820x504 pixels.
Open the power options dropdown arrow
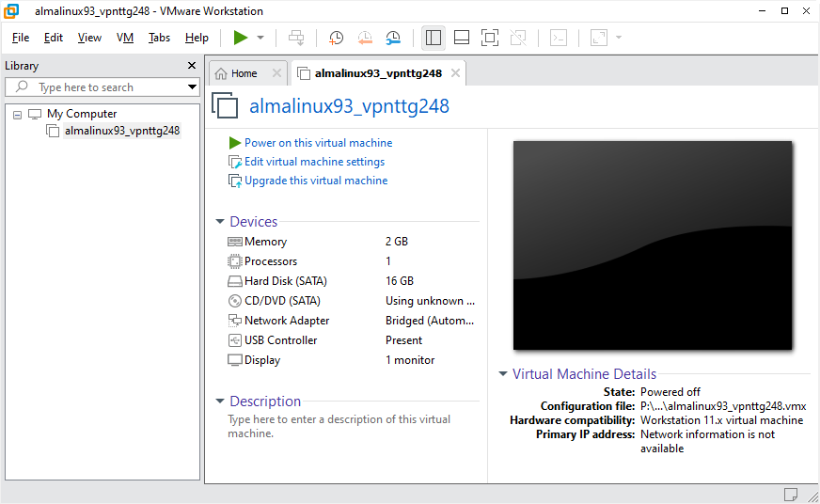(x=260, y=38)
